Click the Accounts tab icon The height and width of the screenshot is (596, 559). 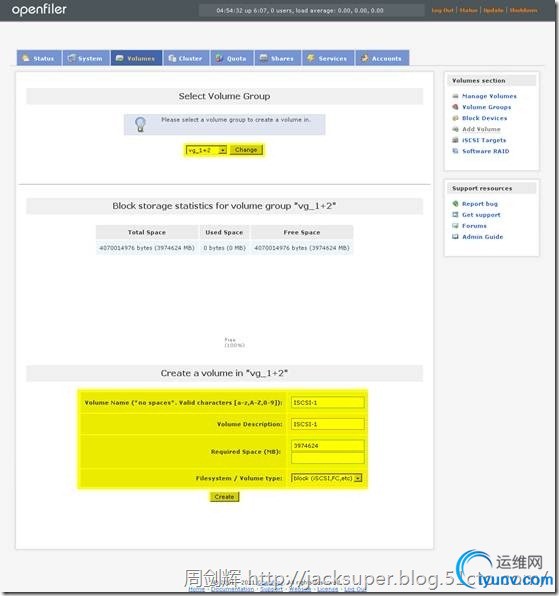(364, 58)
